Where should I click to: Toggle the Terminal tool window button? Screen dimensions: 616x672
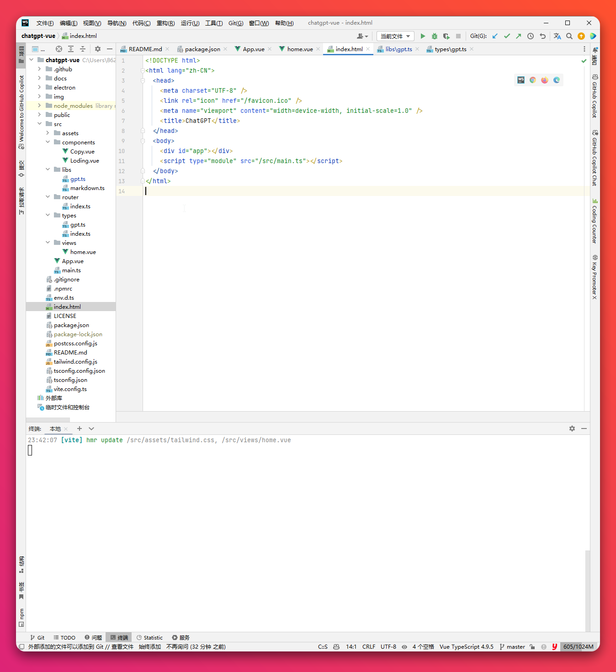click(119, 637)
